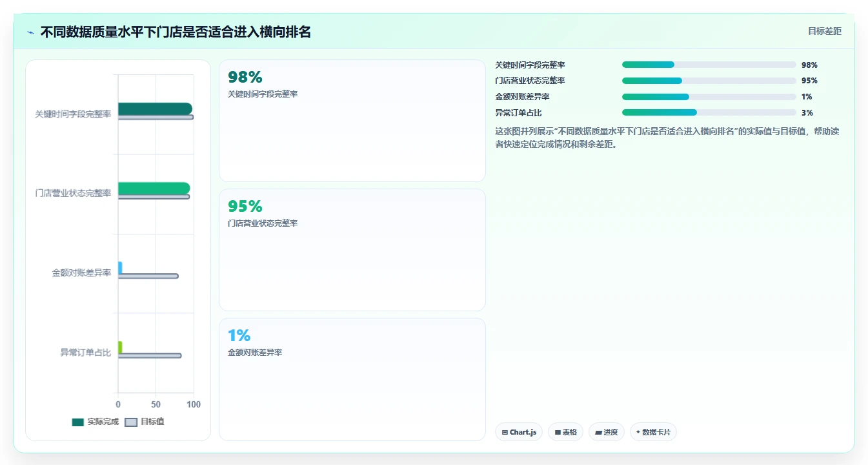Viewport: 868px width, 465px height.
Task: Click the 95% value in progress list
Action: tap(809, 81)
